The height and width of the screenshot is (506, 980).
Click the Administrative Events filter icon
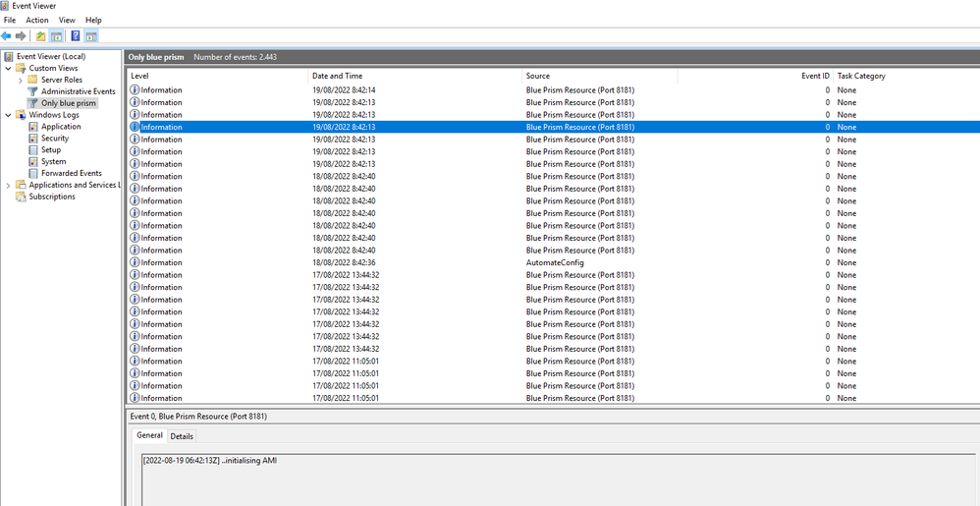point(32,91)
